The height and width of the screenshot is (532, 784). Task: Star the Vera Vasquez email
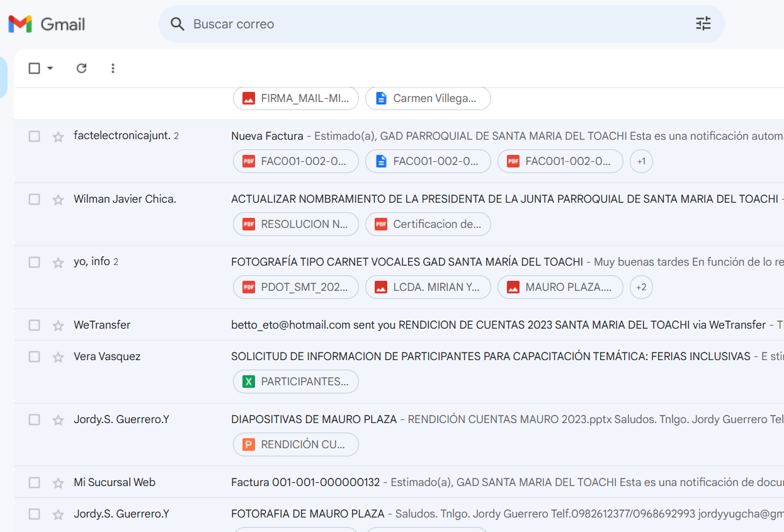pyautogui.click(x=58, y=357)
